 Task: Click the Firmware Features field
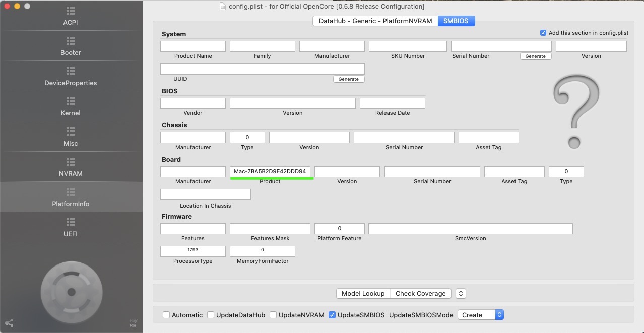pos(193,229)
